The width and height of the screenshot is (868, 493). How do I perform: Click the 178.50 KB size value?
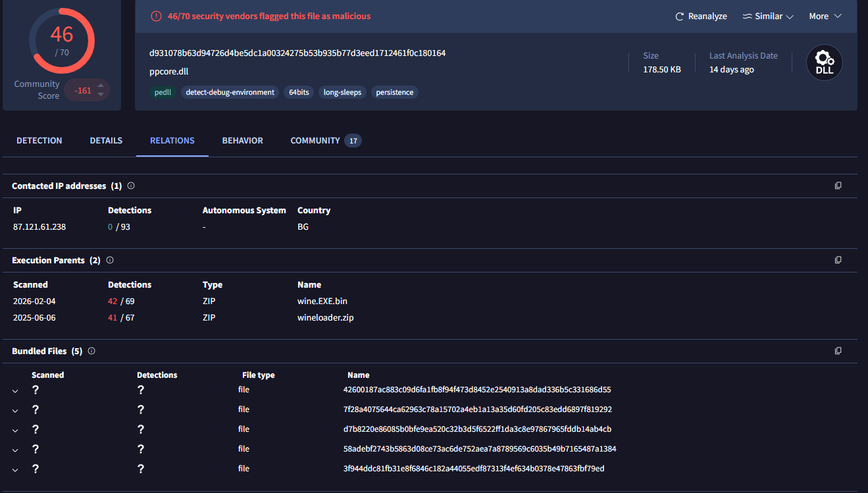662,70
